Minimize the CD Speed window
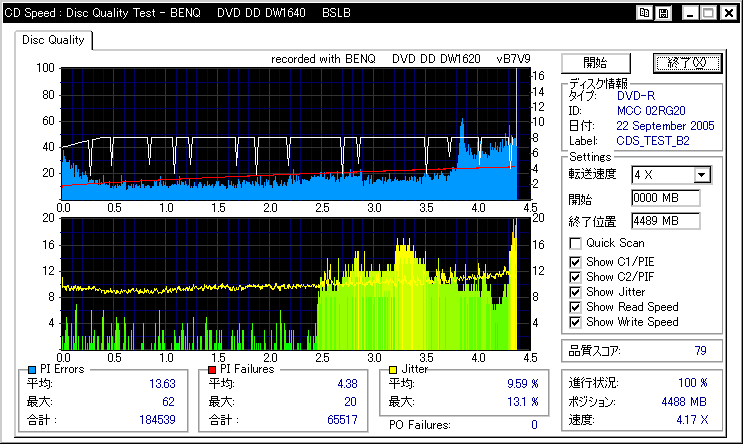The width and height of the screenshot is (743, 444). point(690,13)
